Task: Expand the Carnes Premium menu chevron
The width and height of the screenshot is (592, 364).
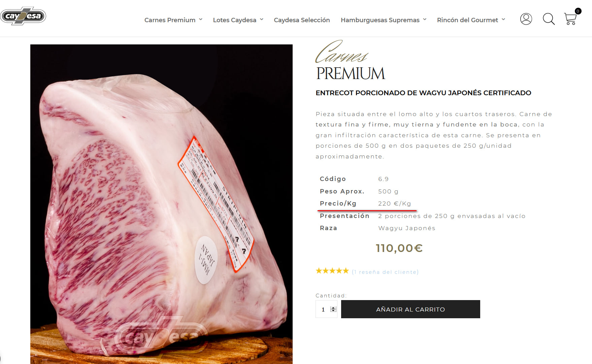Action: click(x=201, y=20)
